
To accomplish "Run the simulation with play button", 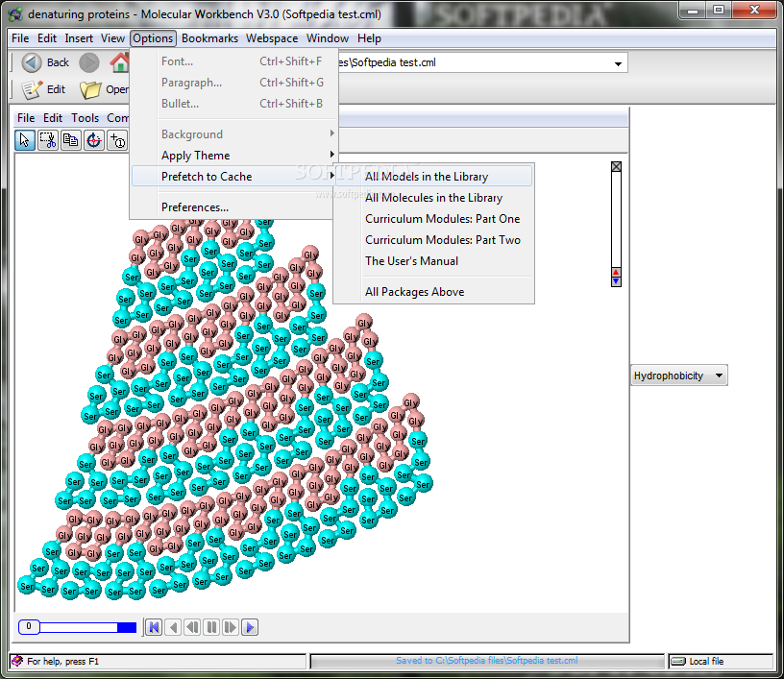I will click(x=250, y=626).
